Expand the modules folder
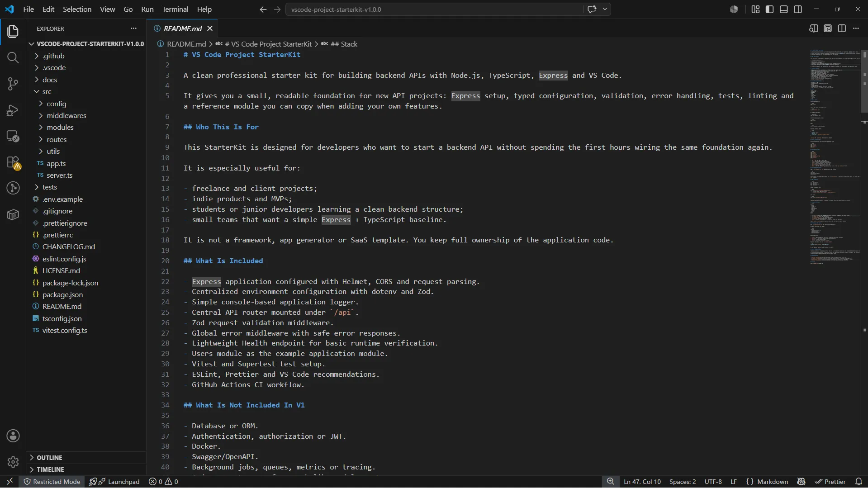The width and height of the screenshot is (868, 488). [86, 127]
